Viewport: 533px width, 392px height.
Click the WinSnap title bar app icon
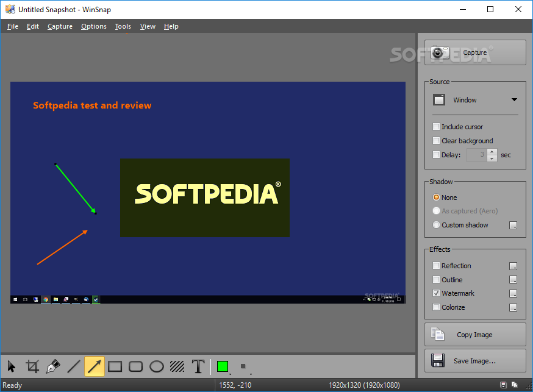point(10,10)
